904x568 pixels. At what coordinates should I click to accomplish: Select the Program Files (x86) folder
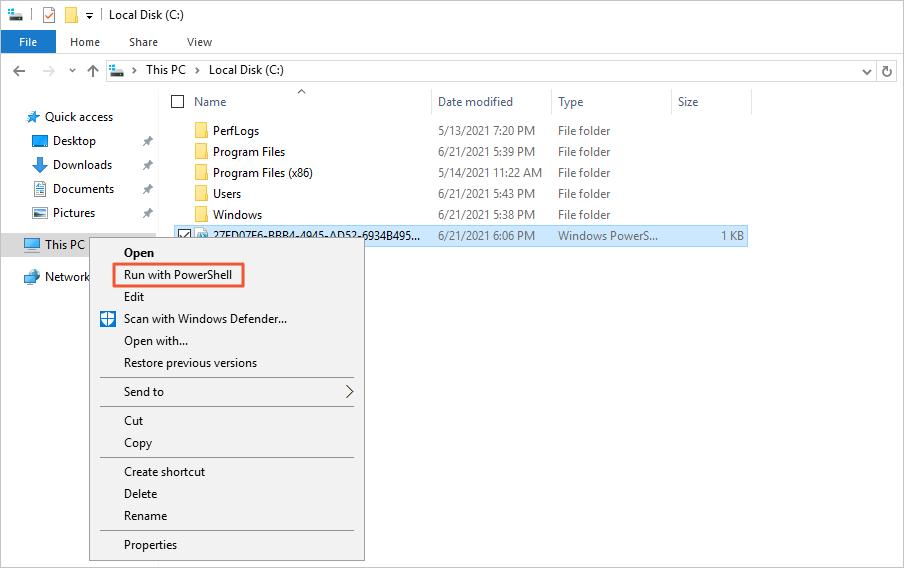tap(262, 173)
